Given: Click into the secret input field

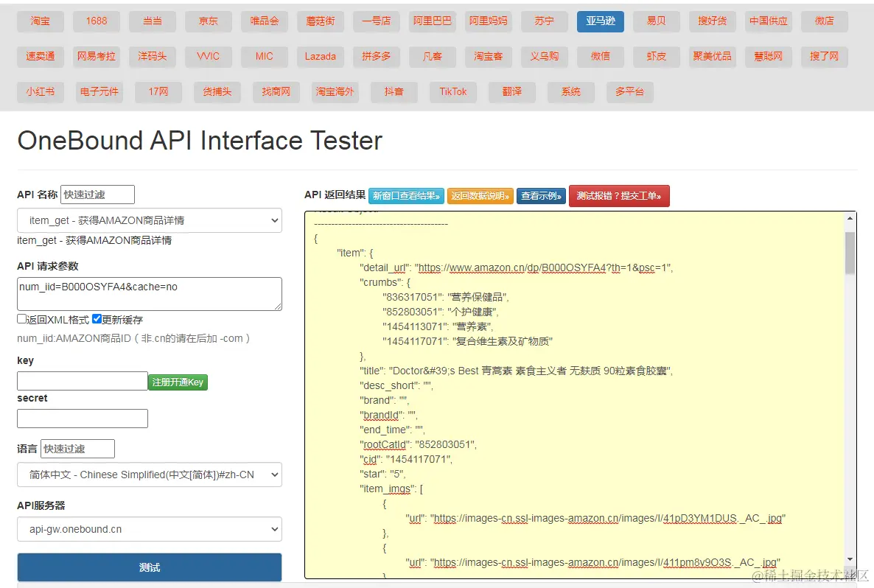Looking at the screenshot, I should click(83, 419).
